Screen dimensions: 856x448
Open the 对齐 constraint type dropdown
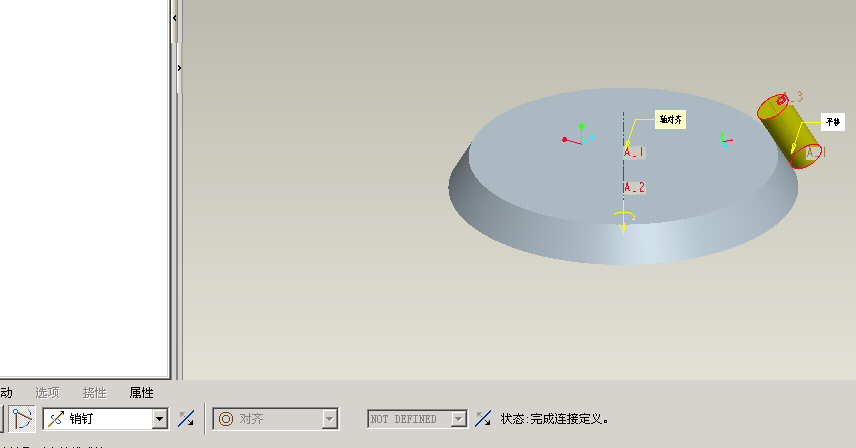pos(329,419)
